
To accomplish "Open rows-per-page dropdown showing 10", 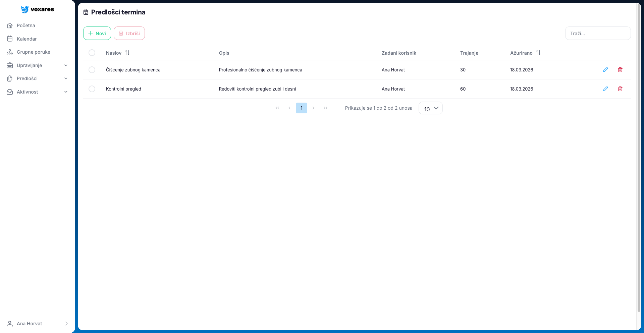I will click(x=430, y=108).
